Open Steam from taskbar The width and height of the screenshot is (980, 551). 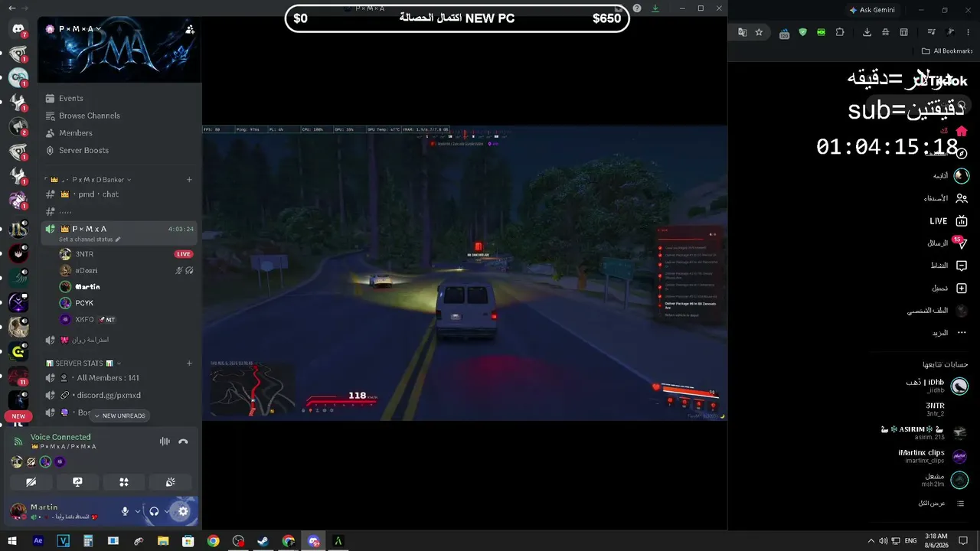263,541
